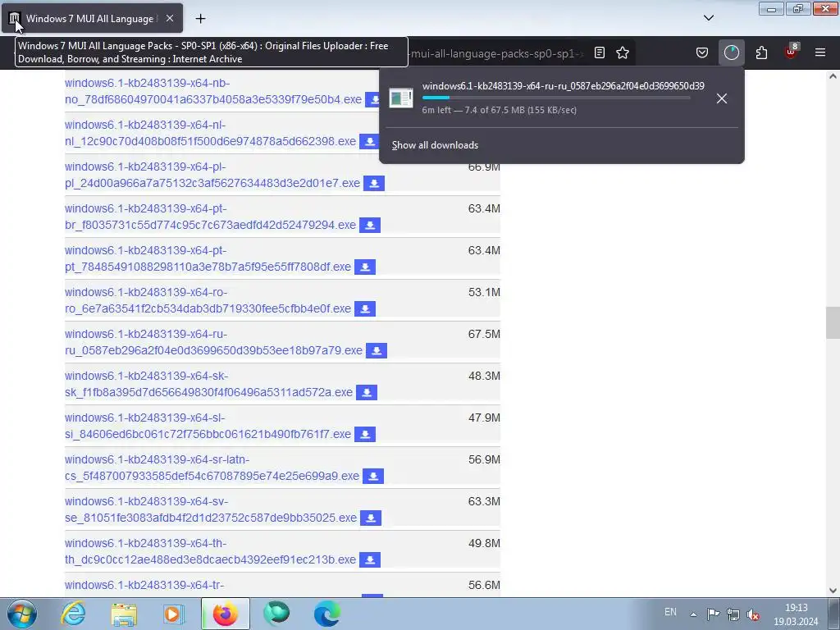Click the 49.8M size value
This screenshot has height=630, width=840.
coord(484,543)
